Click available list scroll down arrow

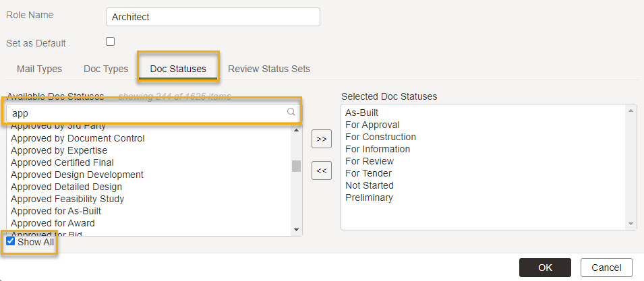[296, 230]
